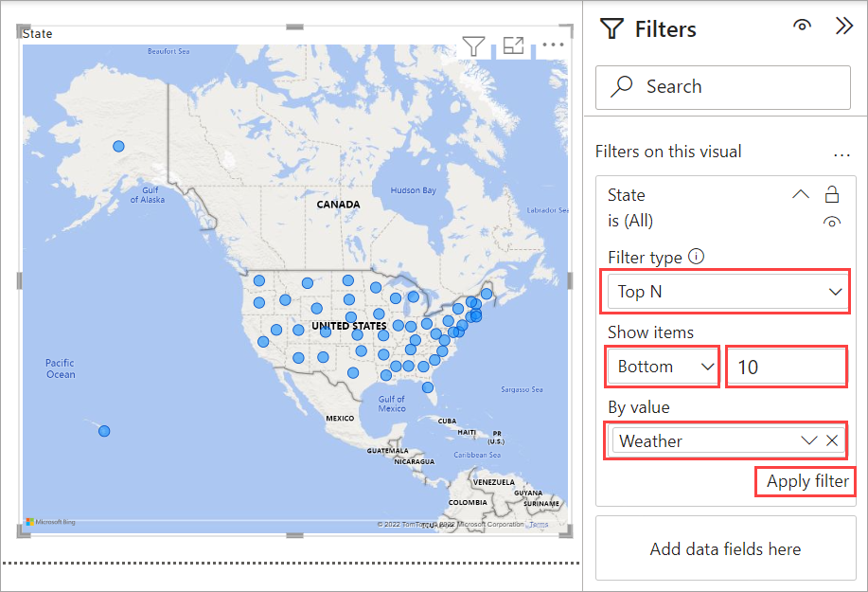This screenshot has width=868, height=592.
Task: Hide the State filter using eye icon
Action: click(832, 222)
